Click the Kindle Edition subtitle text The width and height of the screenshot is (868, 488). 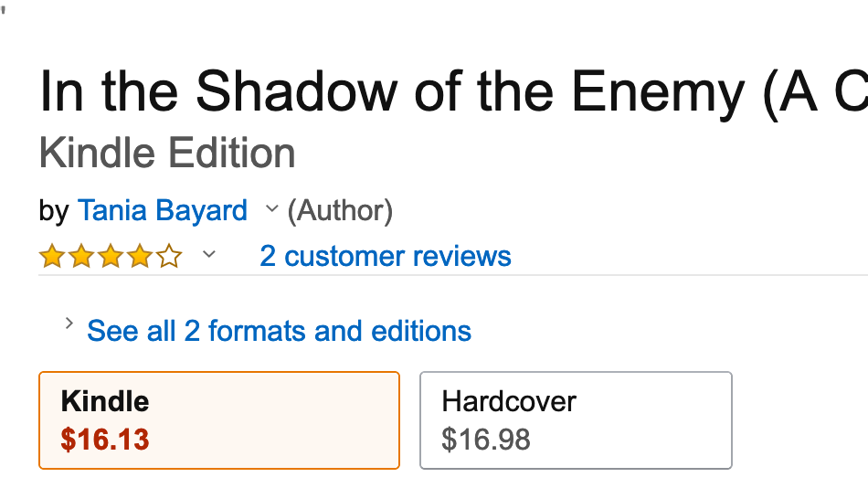pos(167,154)
